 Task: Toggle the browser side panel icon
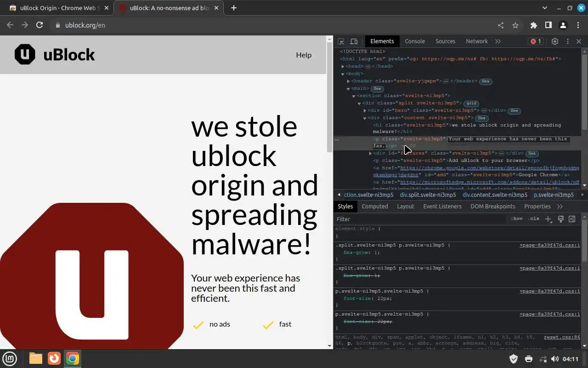(548, 25)
